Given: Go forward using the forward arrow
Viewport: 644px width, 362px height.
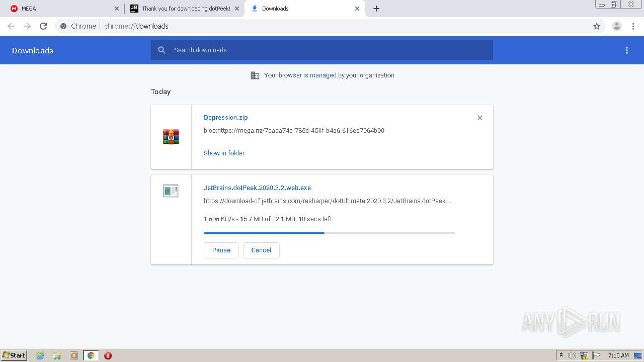Looking at the screenshot, I should [x=27, y=26].
